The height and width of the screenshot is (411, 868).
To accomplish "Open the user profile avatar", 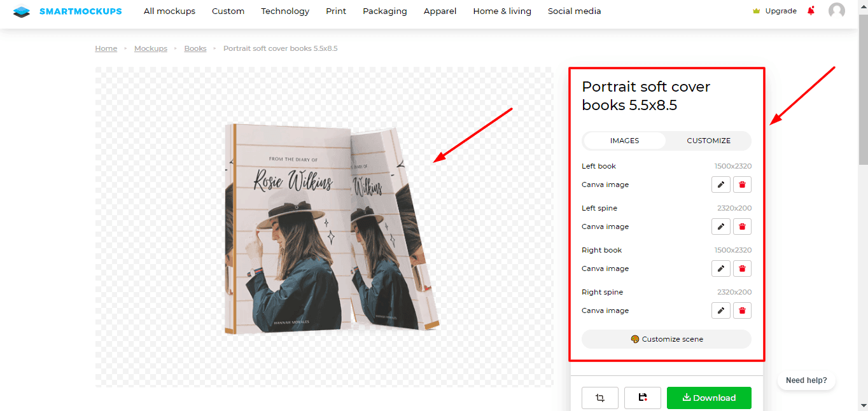I will point(837,11).
